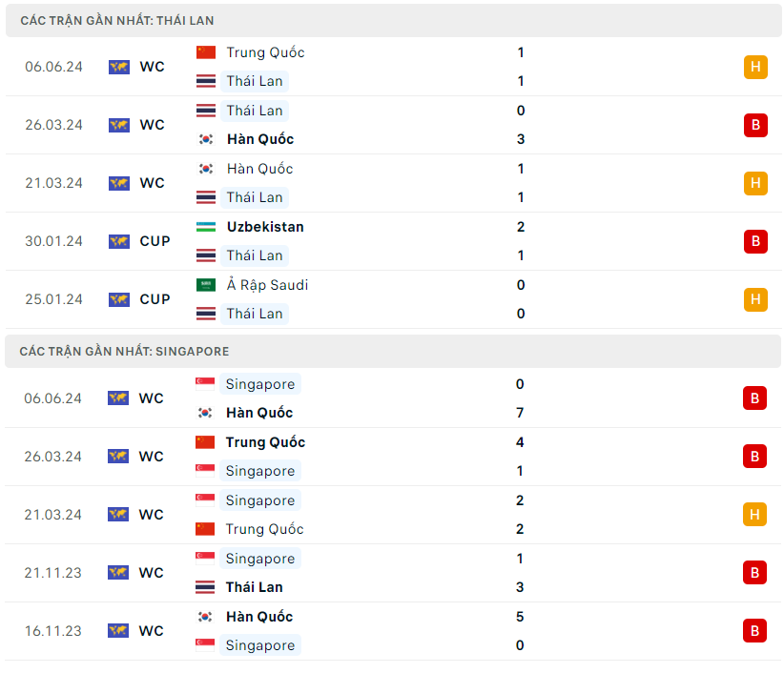Select Hàn Quốc in the 16.11.23 match

[x=259, y=617]
